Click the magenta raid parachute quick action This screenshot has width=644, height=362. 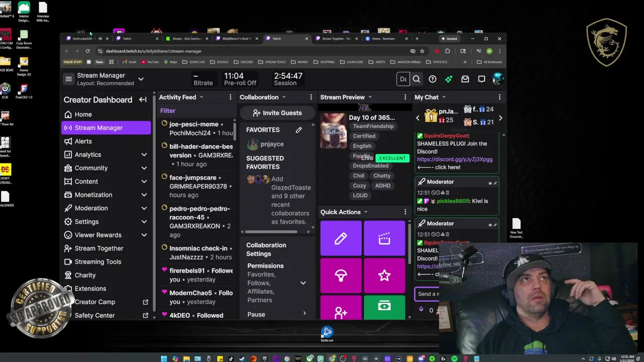click(x=341, y=276)
